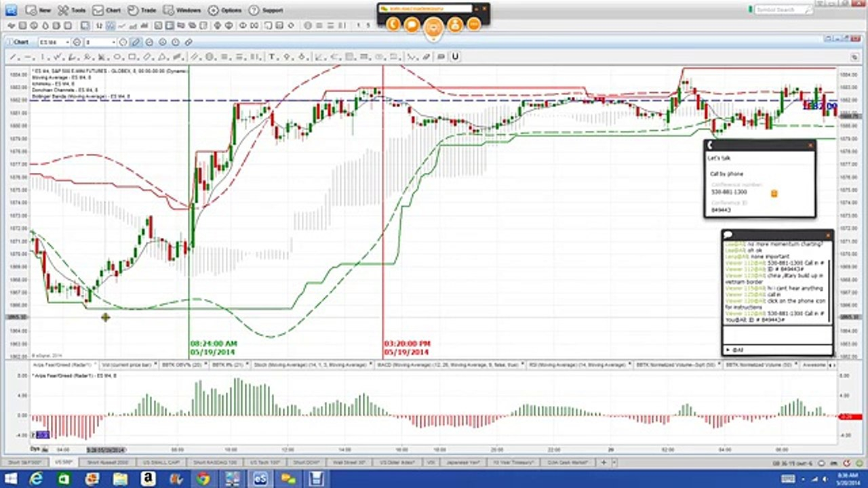Screen dimensions: 868x488
Task: Open Internet Explorer from the taskbar
Action: tap(35, 479)
